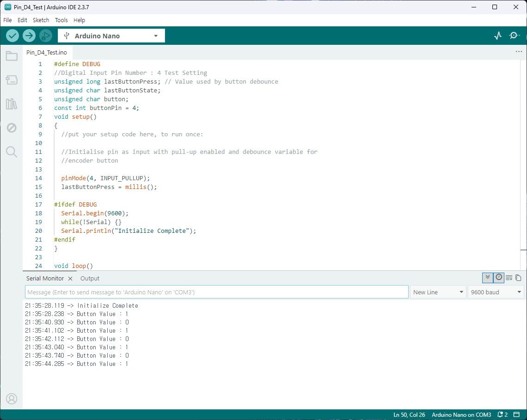Minimize the Arduino IDE window
Screen dimensions: 527x420
pos(474,7)
